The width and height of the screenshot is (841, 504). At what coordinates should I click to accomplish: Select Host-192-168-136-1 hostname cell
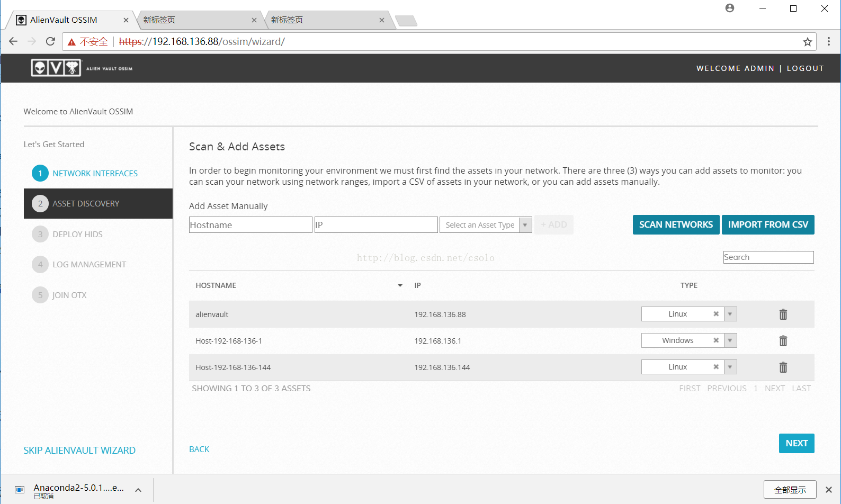tap(229, 341)
